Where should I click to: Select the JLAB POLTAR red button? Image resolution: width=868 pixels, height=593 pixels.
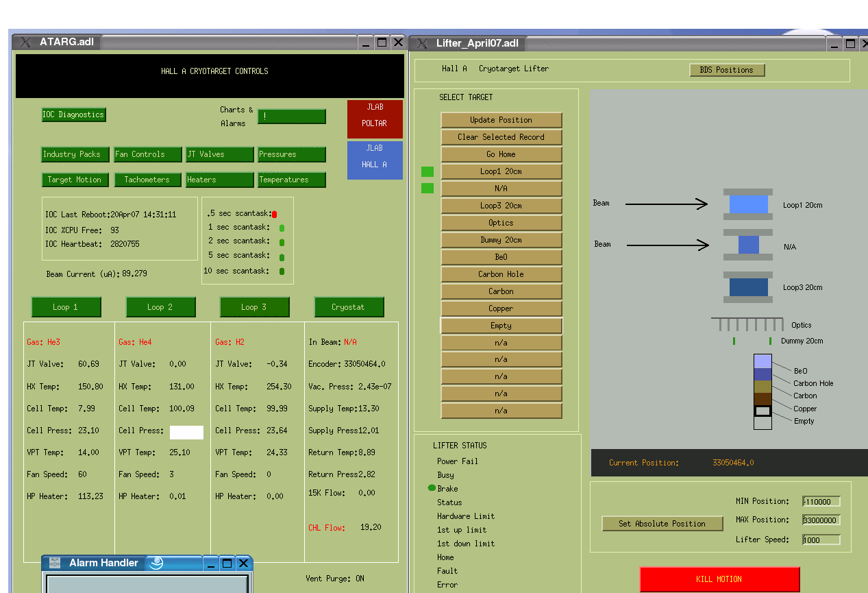375,119
